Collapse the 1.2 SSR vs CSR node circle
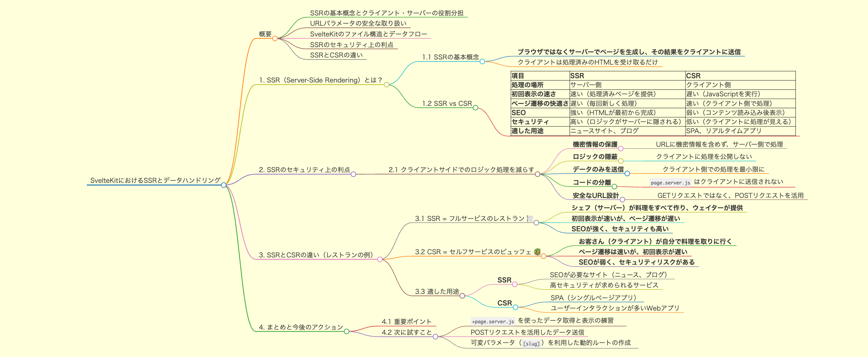Image resolution: width=868 pixels, height=357 pixels. [475, 108]
